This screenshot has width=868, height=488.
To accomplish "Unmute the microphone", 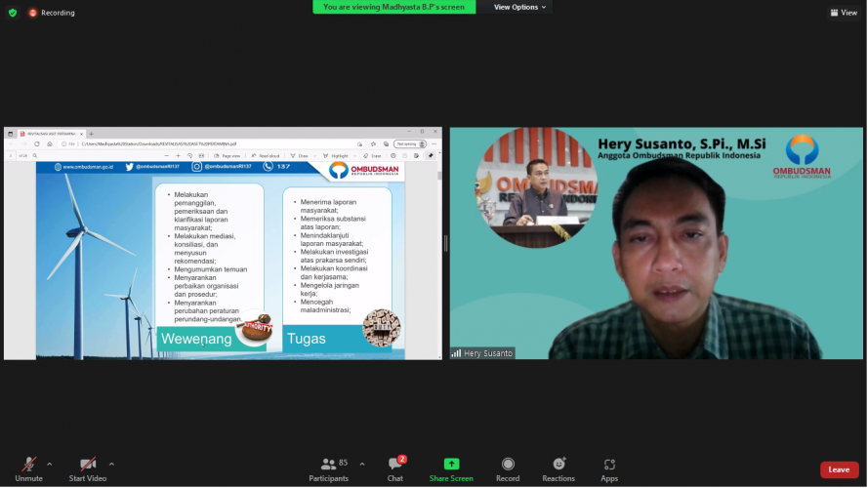I will (28, 467).
